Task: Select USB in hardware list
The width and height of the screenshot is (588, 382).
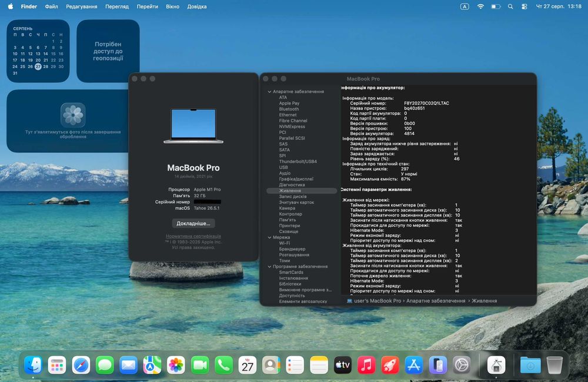Action: pyautogui.click(x=283, y=167)
